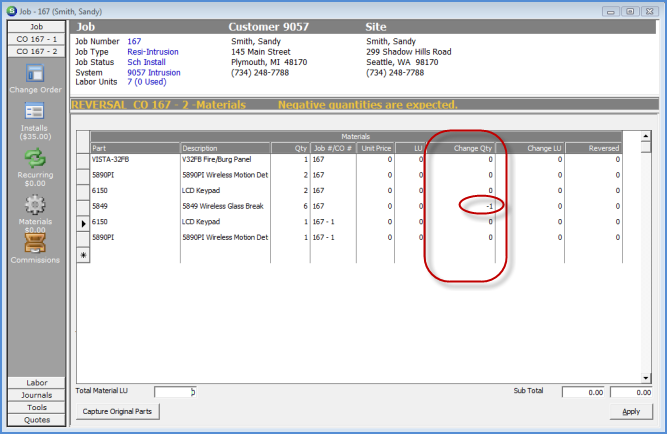Open the Recurring sidebar icon

coord(35,158)
